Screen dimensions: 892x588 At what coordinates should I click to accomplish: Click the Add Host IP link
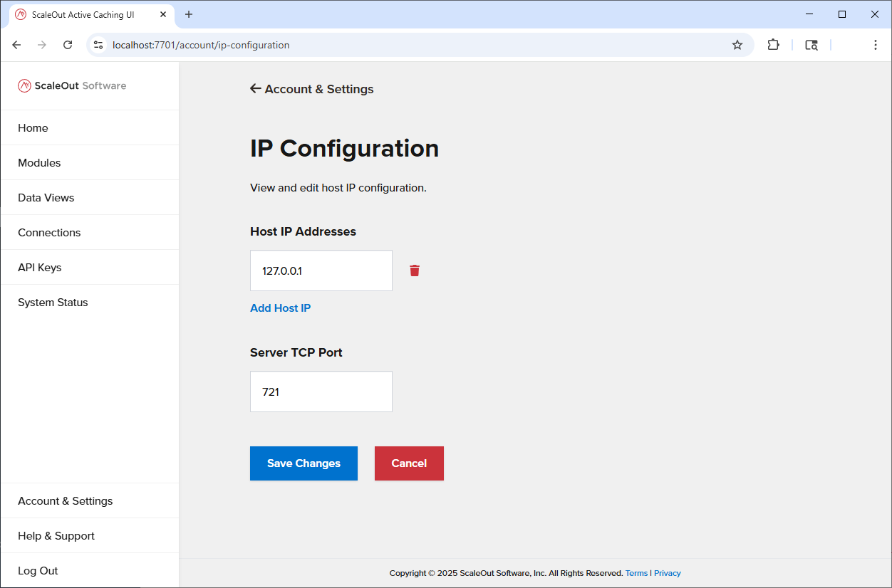click(x=280, y=308)
